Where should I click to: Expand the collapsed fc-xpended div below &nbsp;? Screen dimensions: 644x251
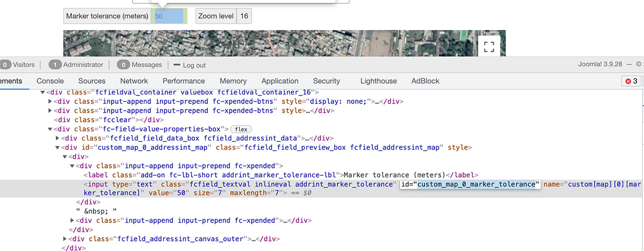pyautogui.click(x=72, y=220)
